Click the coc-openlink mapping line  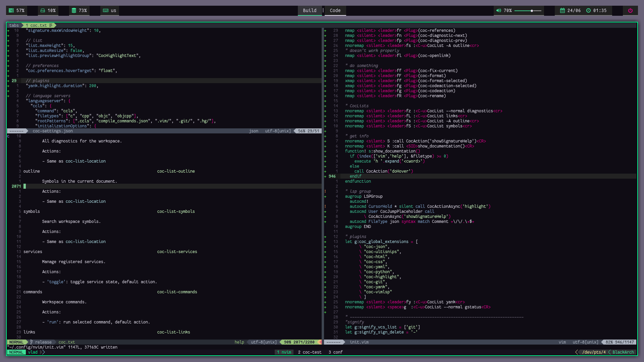398,56
